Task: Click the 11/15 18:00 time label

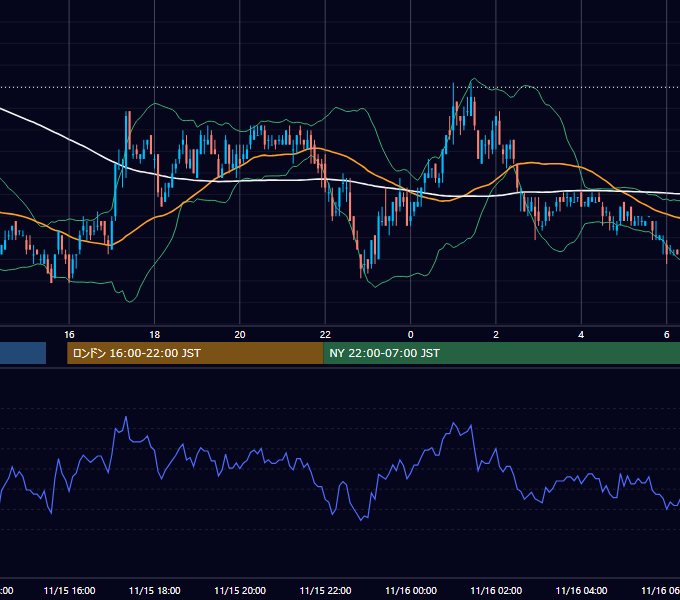Action: tap(155, 590)
